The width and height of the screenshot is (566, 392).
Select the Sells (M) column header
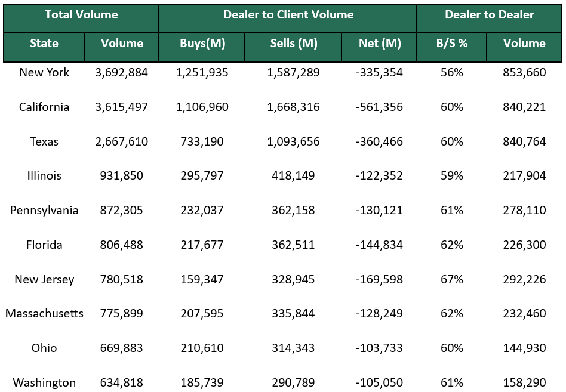tap(294, 44)
